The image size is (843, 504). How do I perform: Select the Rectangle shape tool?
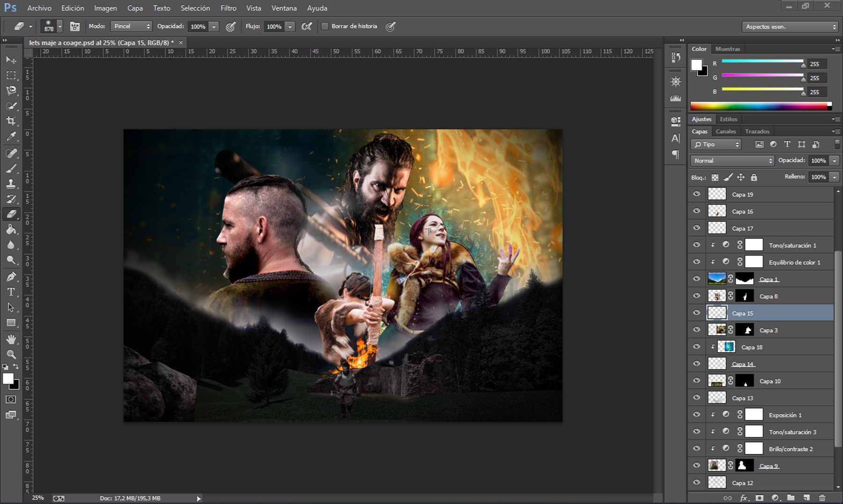pyautogui.click(x=11, y=323)
